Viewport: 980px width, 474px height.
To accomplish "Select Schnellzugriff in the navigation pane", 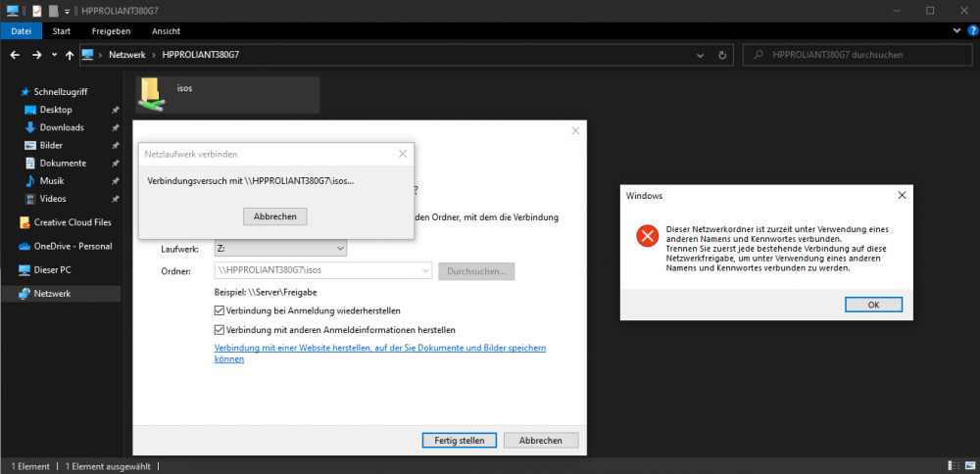I will click(61, 92).
